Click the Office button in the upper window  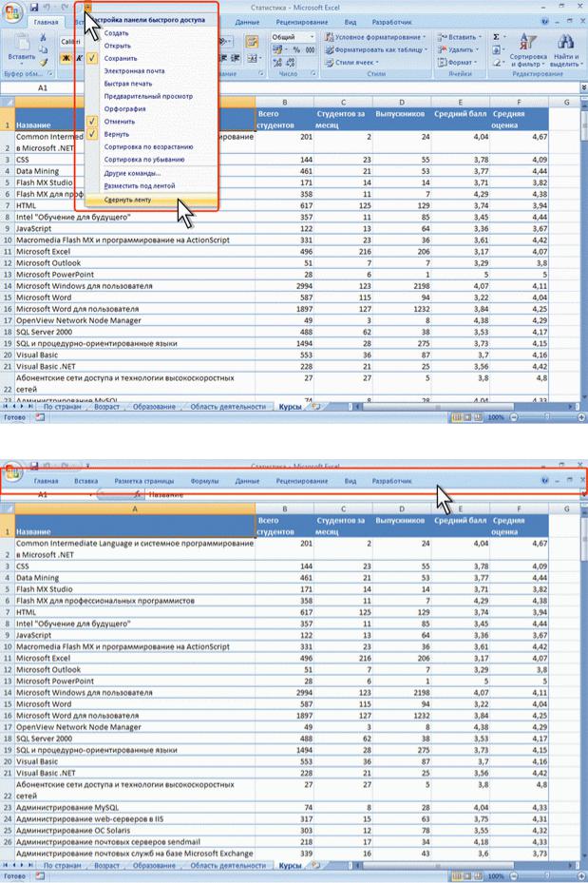(x=12, y=11)
